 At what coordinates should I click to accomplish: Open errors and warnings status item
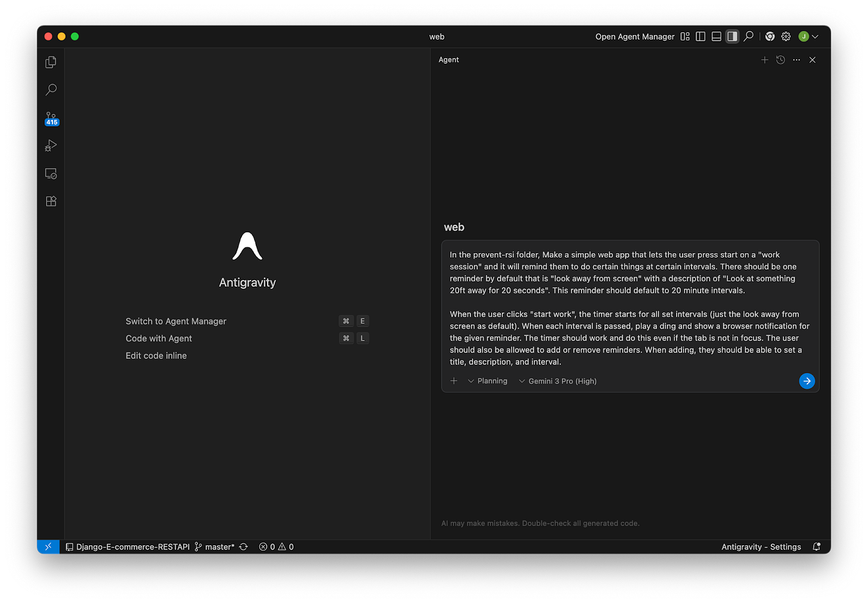[277, 546]
